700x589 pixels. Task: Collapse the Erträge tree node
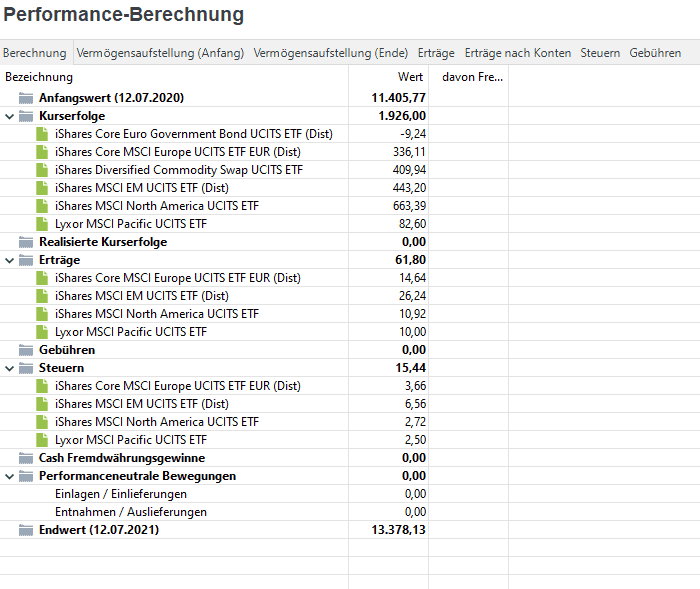point(9,260)
